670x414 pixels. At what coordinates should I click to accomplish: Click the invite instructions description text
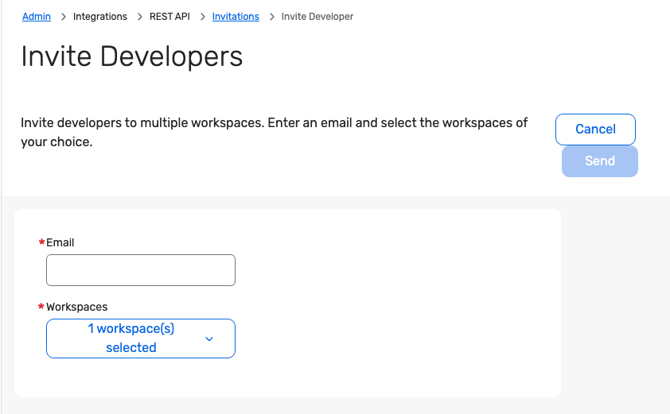pos(273,132)
